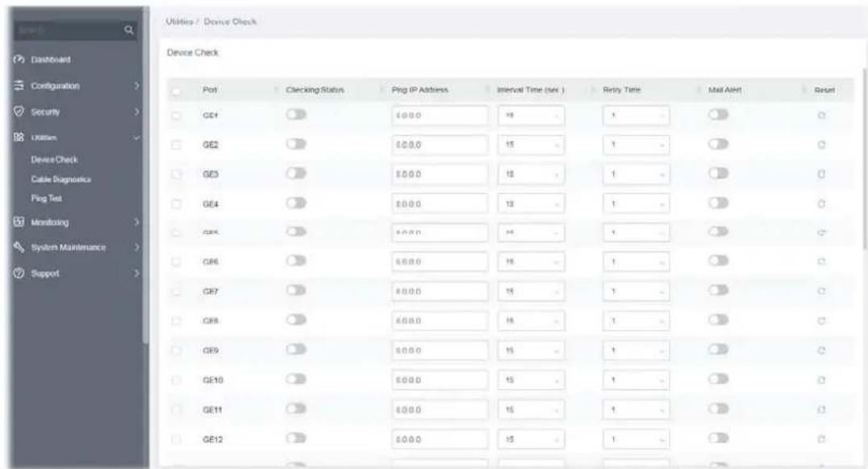Open Cable Diagnostics page
The height and width of the screenshot is (469, 868).
61,179
